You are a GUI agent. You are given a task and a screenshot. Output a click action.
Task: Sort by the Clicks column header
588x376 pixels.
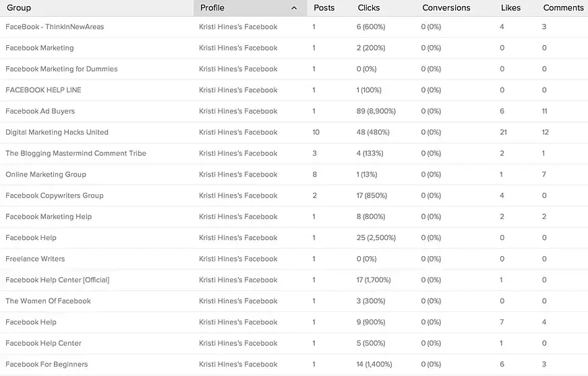point(369,8)
